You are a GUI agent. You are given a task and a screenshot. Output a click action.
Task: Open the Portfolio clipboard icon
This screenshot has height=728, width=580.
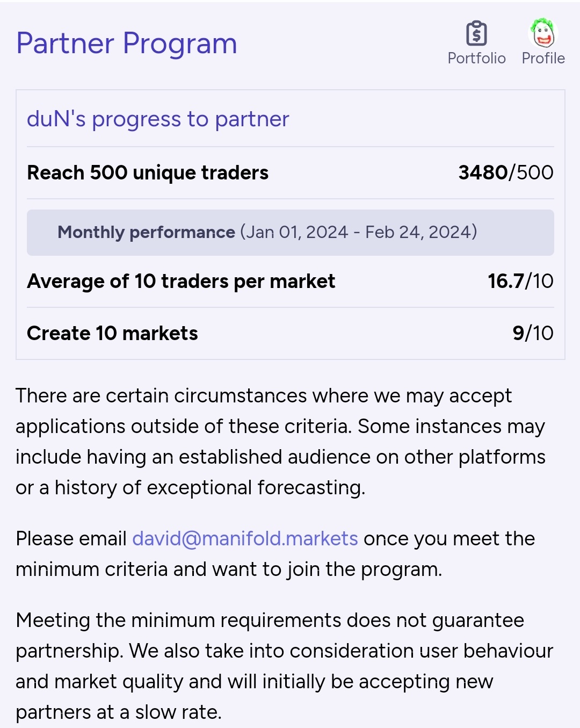coord(476,34)
